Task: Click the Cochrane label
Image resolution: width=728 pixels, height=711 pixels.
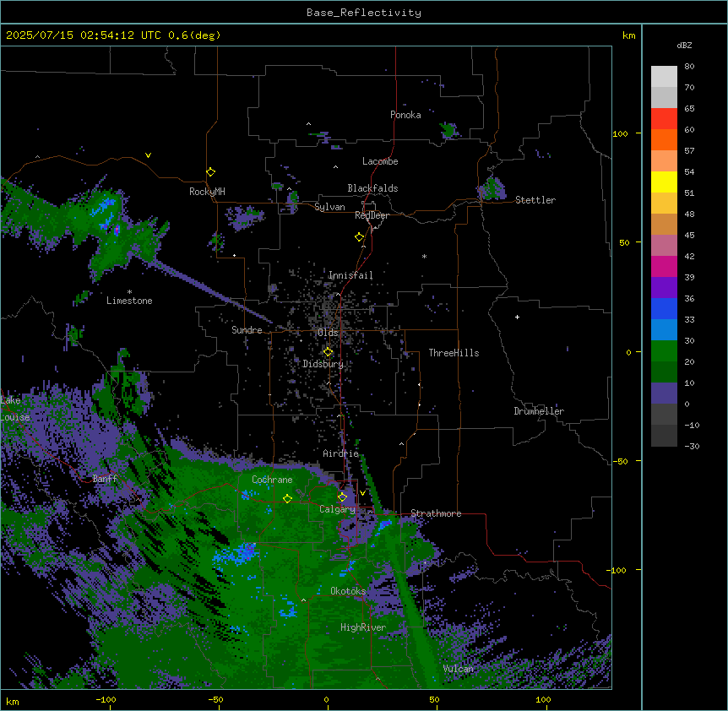Action: tap(272, 480)
